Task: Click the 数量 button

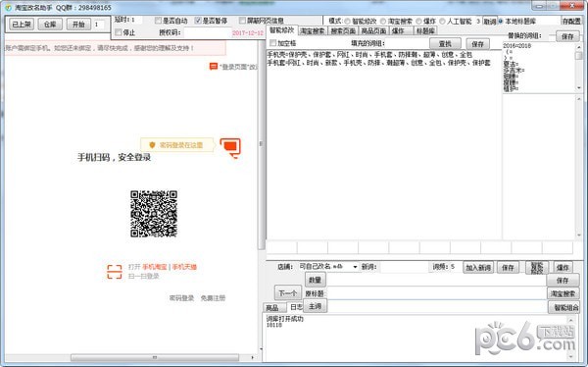Action: coord(315,280)
